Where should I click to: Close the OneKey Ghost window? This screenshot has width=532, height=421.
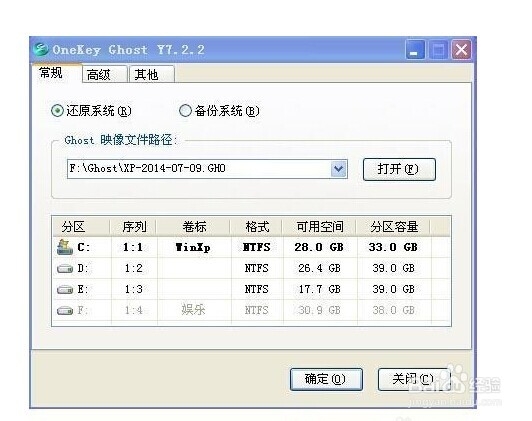point(461,50)
